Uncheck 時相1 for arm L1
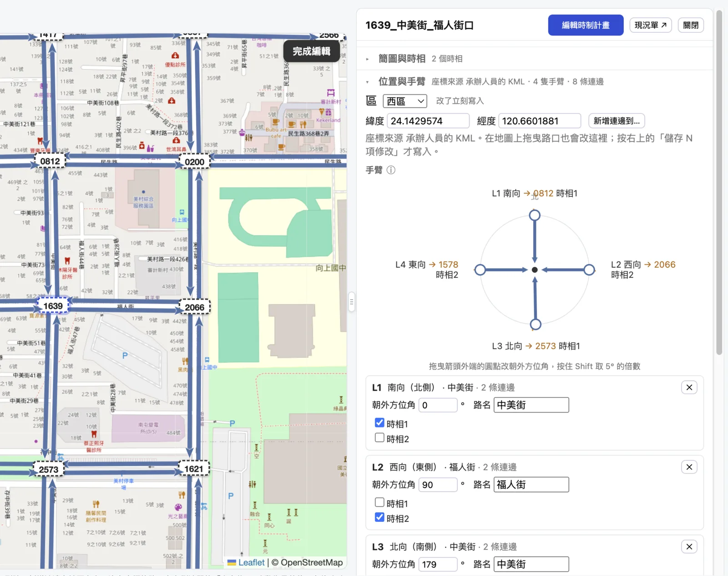This screenshot has height=576, width=728. 379,423
